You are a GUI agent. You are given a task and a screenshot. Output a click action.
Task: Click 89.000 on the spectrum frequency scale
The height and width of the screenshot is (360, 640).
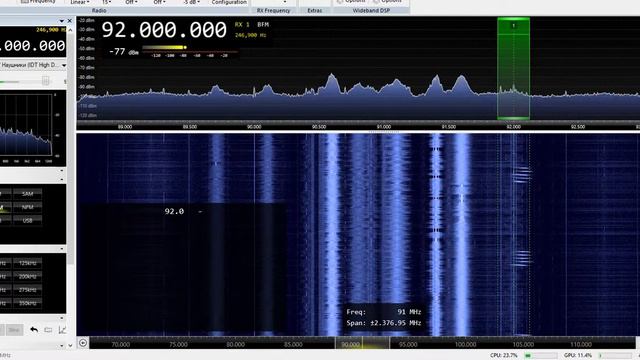(x=125, y=127)
